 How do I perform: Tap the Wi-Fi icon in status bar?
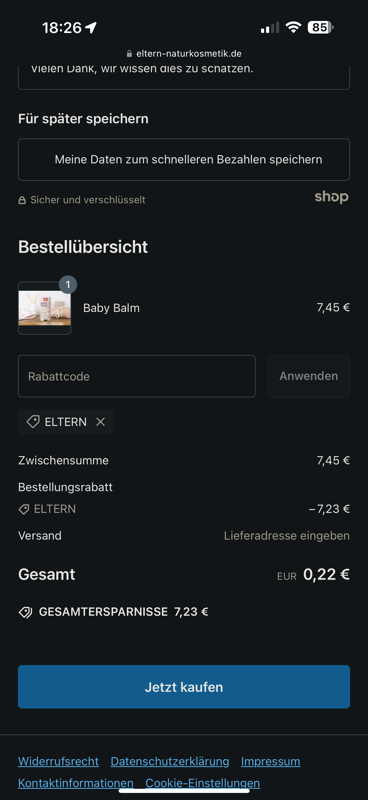coord(293,27)
